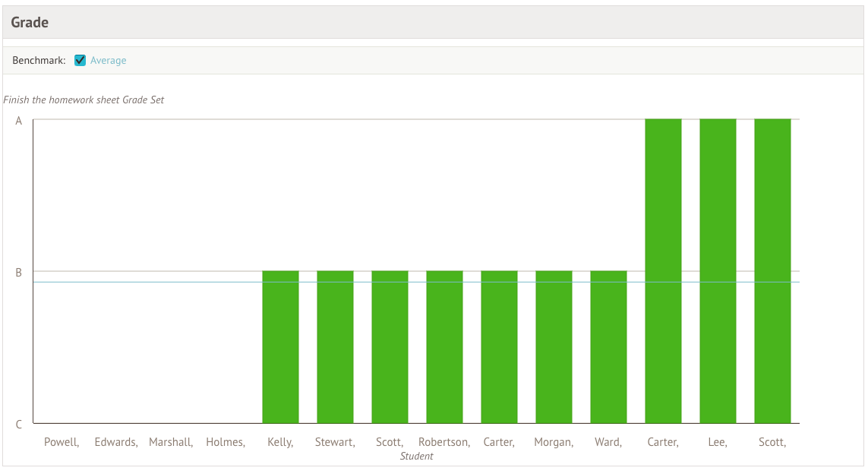Click the 'C' grade axis label

click(19, 425)
